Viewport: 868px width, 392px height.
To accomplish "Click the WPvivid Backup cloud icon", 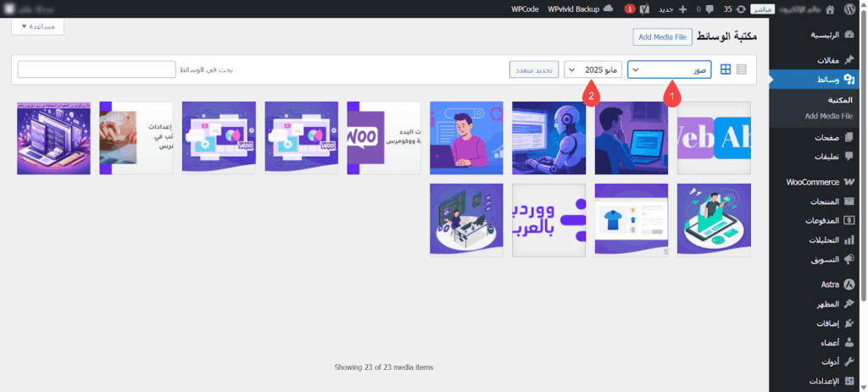I will pyautogui.click(x=608, y=8).
